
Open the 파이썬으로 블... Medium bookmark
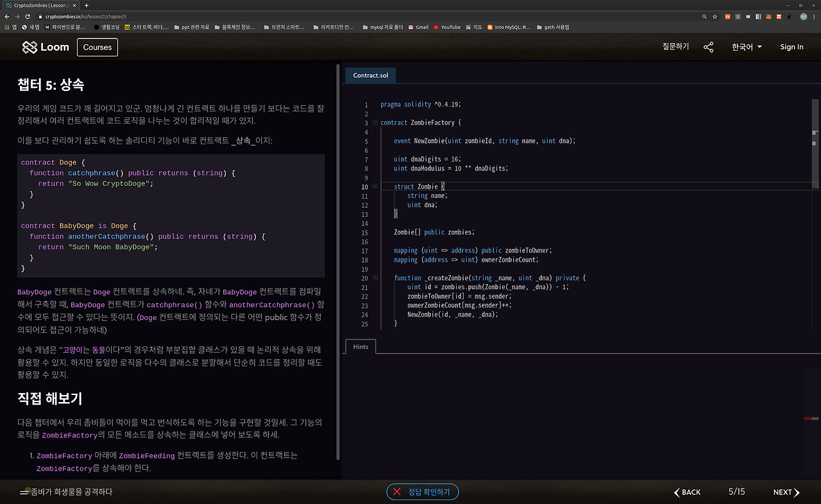point(64,28)
